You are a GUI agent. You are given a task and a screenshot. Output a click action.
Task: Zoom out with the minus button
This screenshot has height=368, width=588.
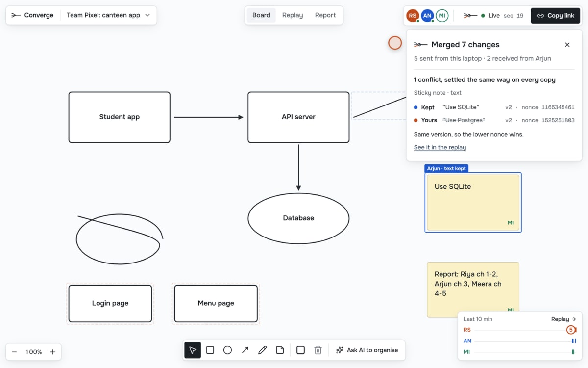15,352
